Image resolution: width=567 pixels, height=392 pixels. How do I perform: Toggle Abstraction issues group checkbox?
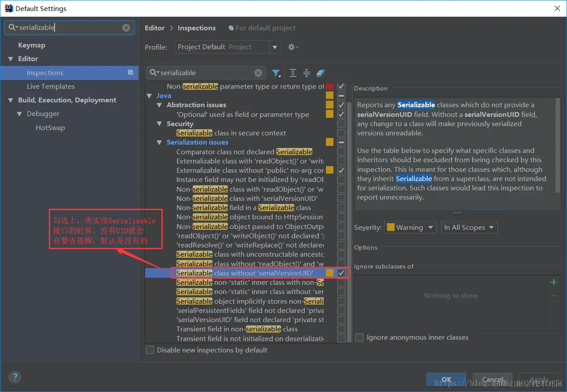point(341,105)
